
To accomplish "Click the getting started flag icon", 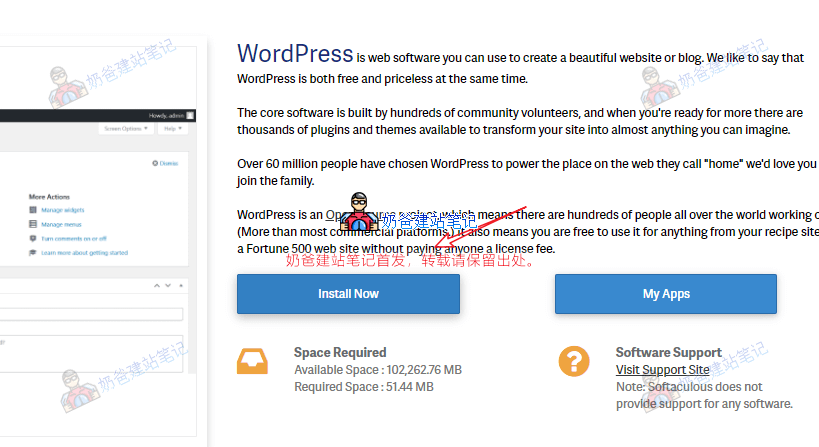I will (x=33, y=253).
